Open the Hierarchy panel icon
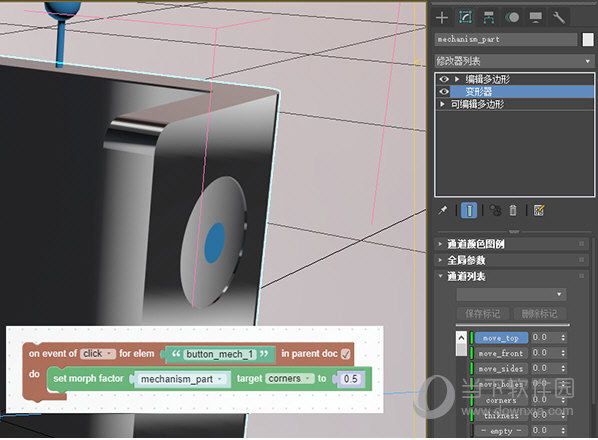 point(489,17)
